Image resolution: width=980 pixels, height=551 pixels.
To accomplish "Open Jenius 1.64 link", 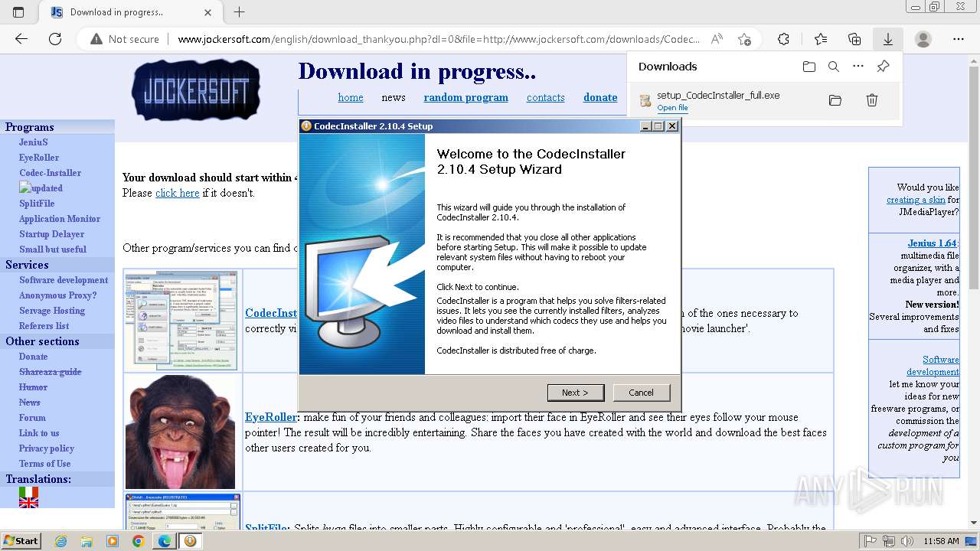I will point(932,243).
